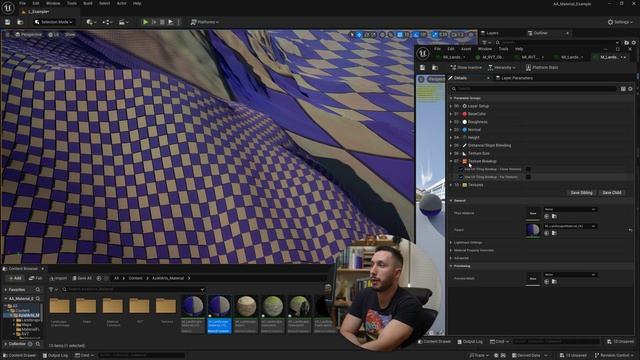Click the Show button in viewport toolbar
The height and width of the screenshot is (360, 640).
(70, 35)
